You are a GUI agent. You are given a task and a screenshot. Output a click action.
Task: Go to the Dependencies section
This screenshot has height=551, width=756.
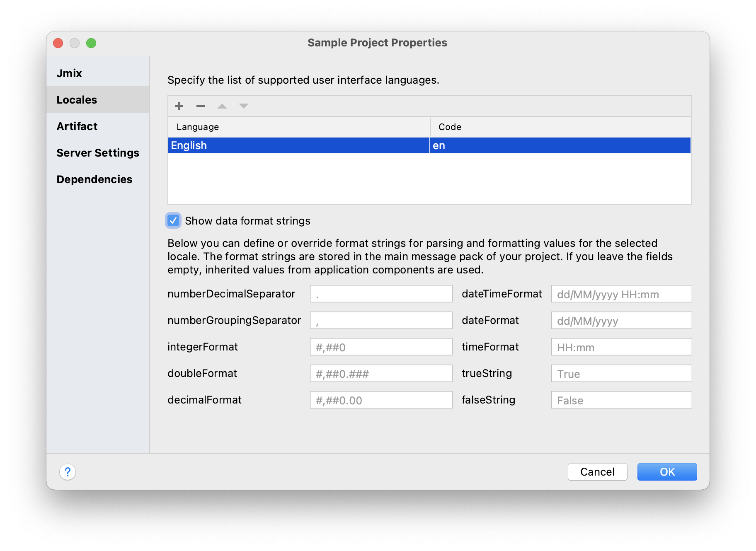coord(98,179)
